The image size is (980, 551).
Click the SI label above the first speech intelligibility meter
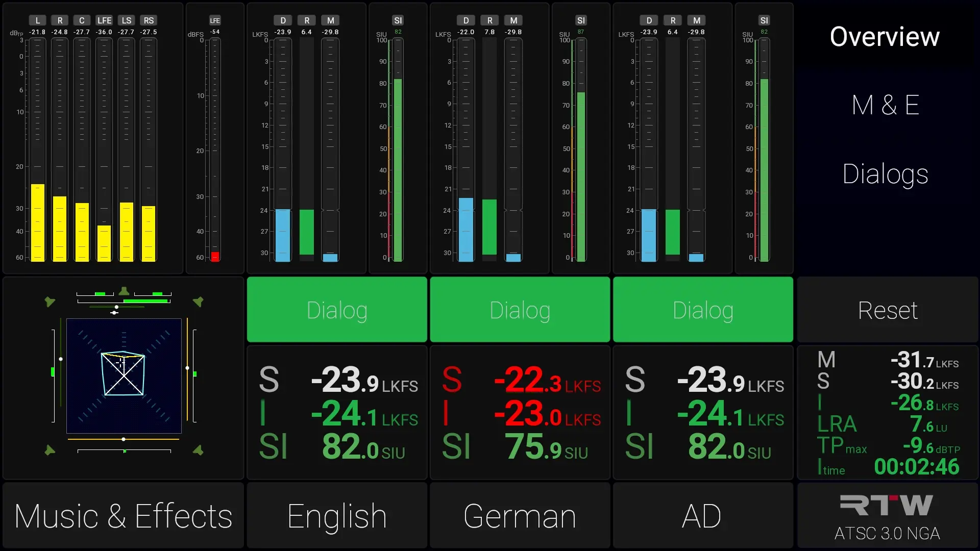pos(398,20)
